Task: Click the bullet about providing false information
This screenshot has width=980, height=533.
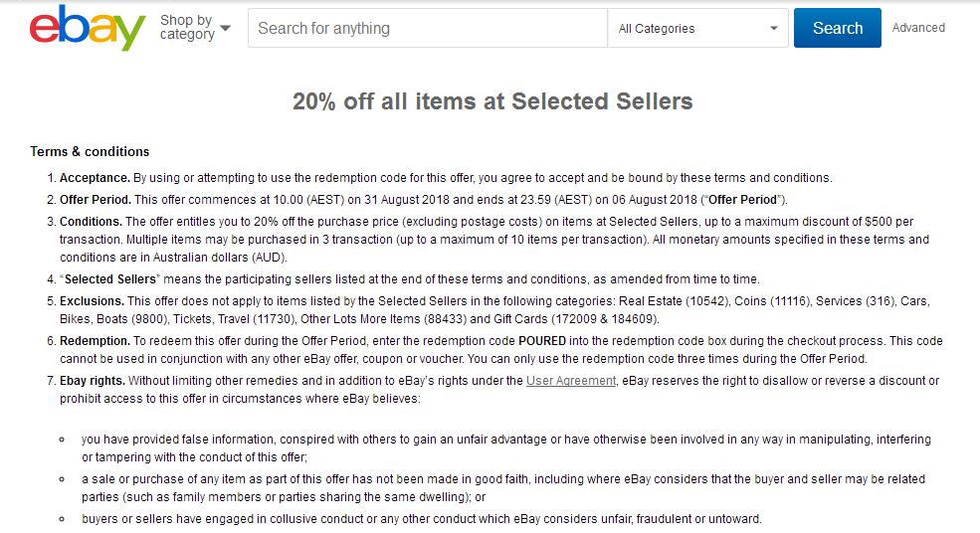Action: point(506,448)
